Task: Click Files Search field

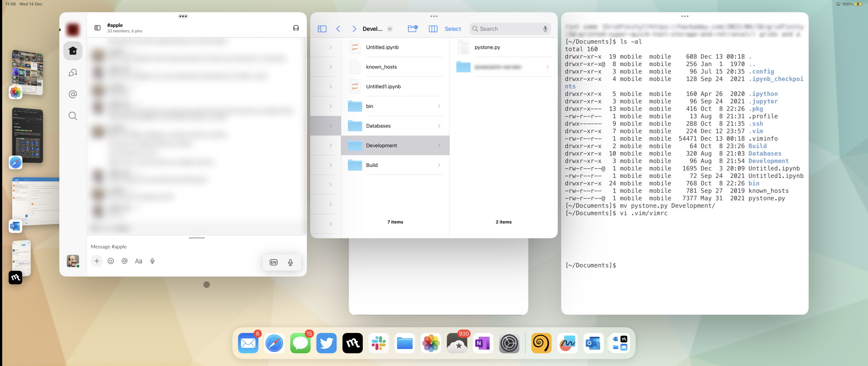Action: (510, 29)
